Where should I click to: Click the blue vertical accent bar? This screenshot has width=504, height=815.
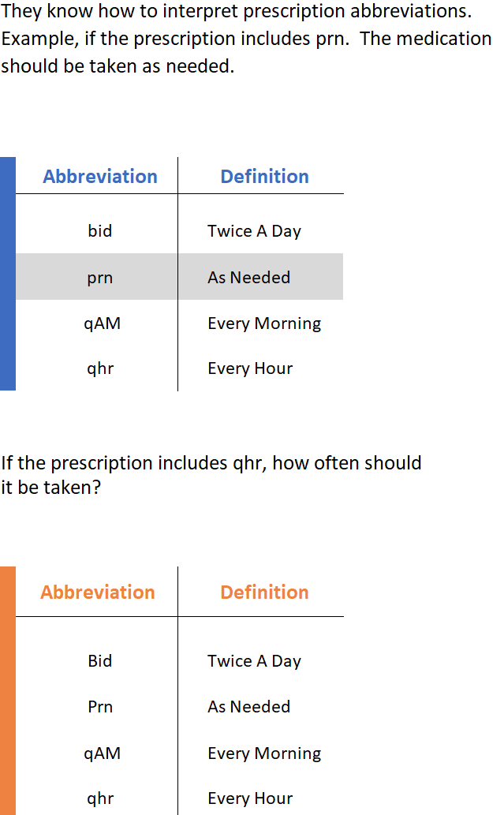(7, 273)
